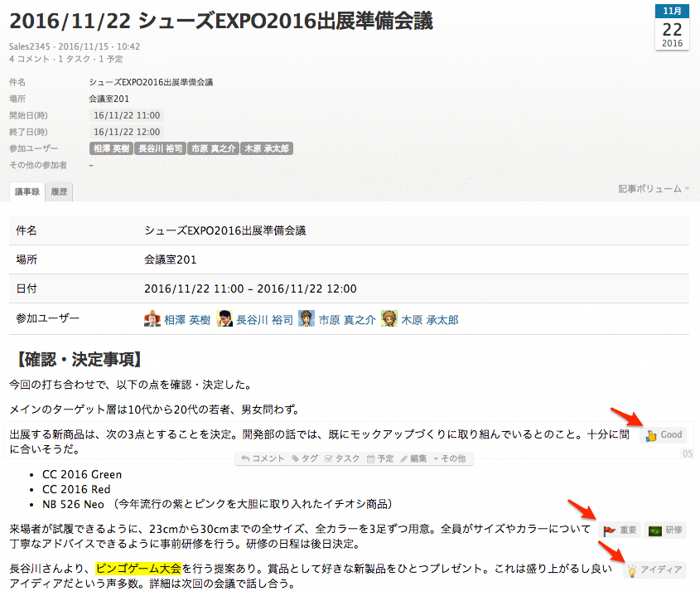Screen dimensions: 700x596
Task: Click 会議室201 in the table row
Action: [x=170, y=260]
